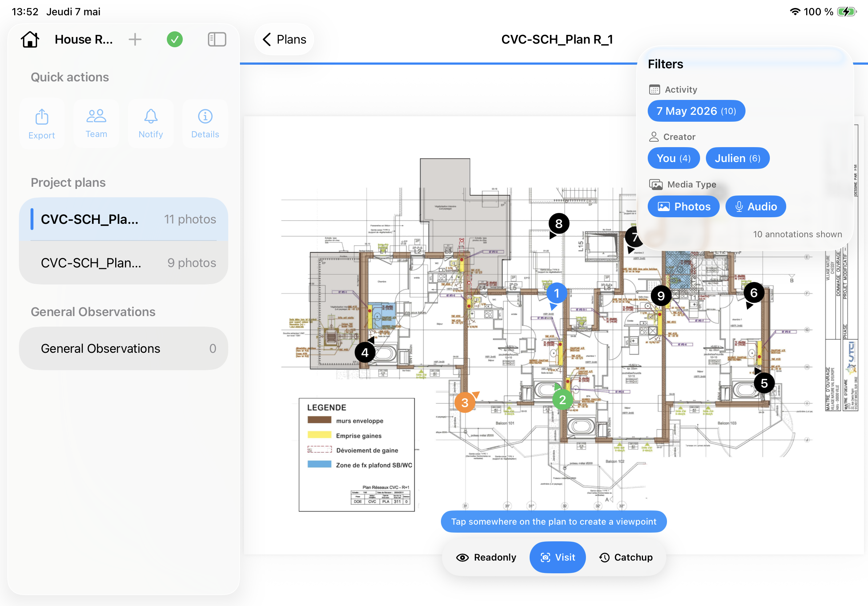Select blue viewpoint marker 1
This screenshot has width=868, height=606.
pos(556,293)
